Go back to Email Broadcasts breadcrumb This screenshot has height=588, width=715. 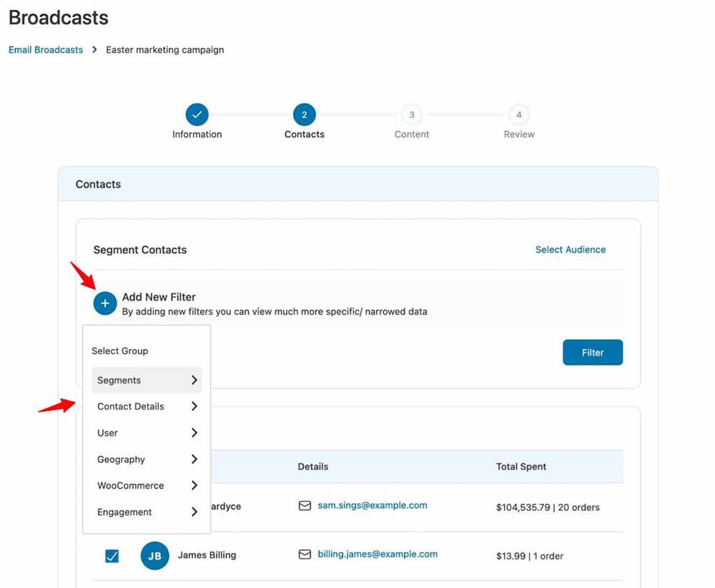click(x=46, y=50)
